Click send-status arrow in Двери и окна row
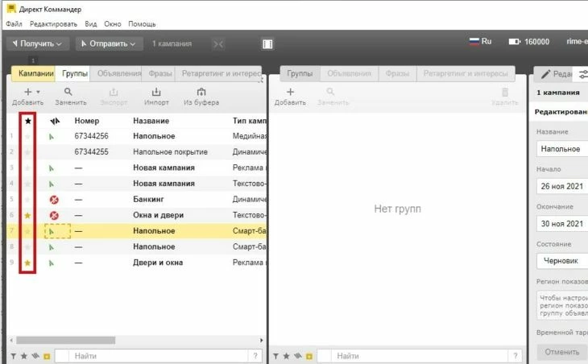 [52, 263]
